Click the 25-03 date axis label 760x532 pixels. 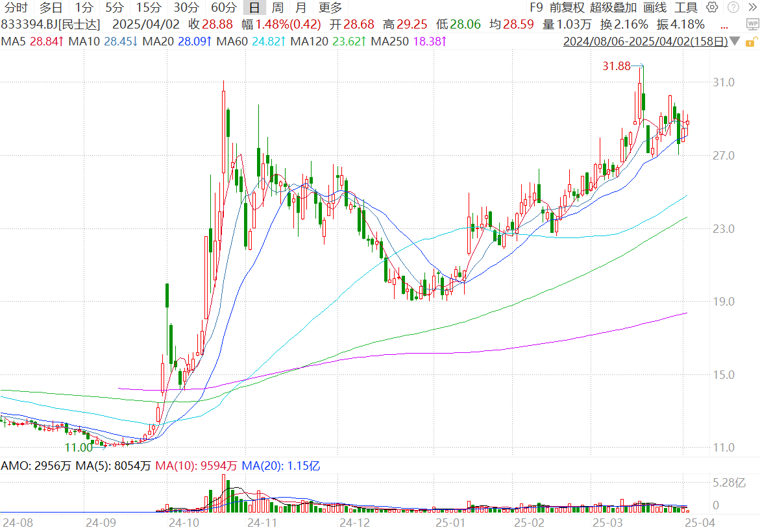click(x=608, y=523)
